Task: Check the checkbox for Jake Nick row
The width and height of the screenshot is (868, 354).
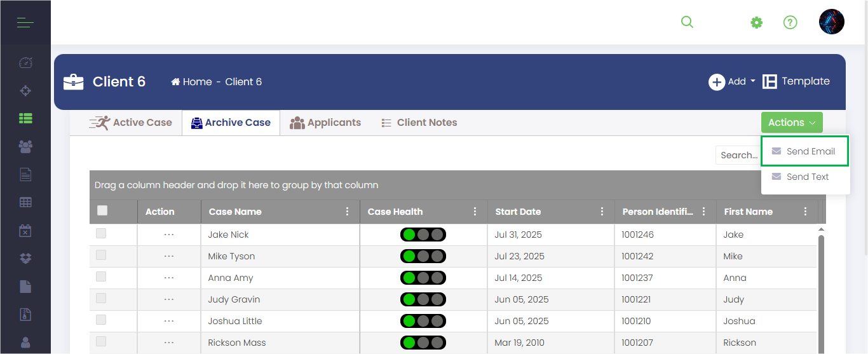Action: tap(101, 234)
